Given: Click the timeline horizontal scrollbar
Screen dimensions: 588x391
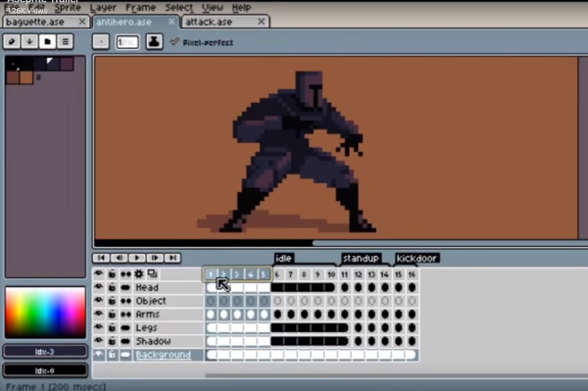Looking at the screenshot, I should (396, 375).
